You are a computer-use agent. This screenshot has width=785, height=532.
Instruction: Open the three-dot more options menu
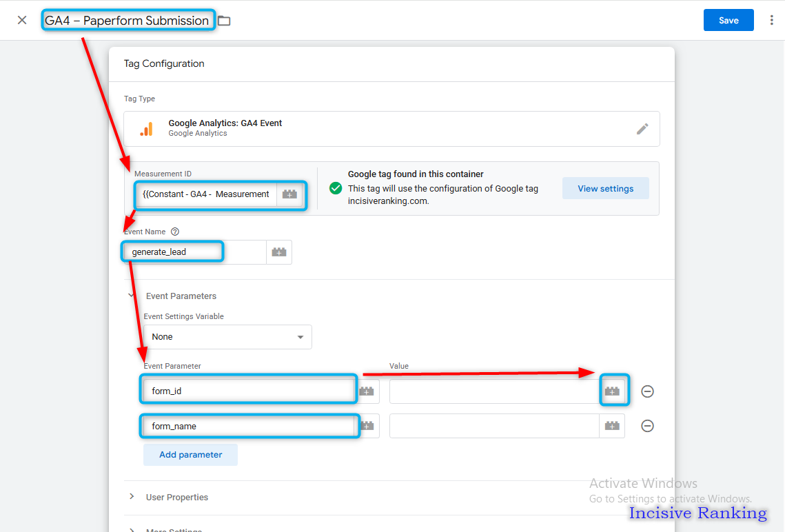[771, 20]
